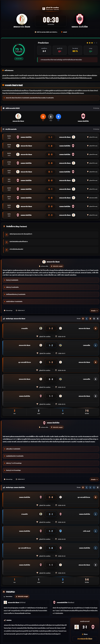The width and height of the screenshot is (100, 644).
Task: Click the orange 5 wins circle in H2H stats
Action: pos(43,116)
